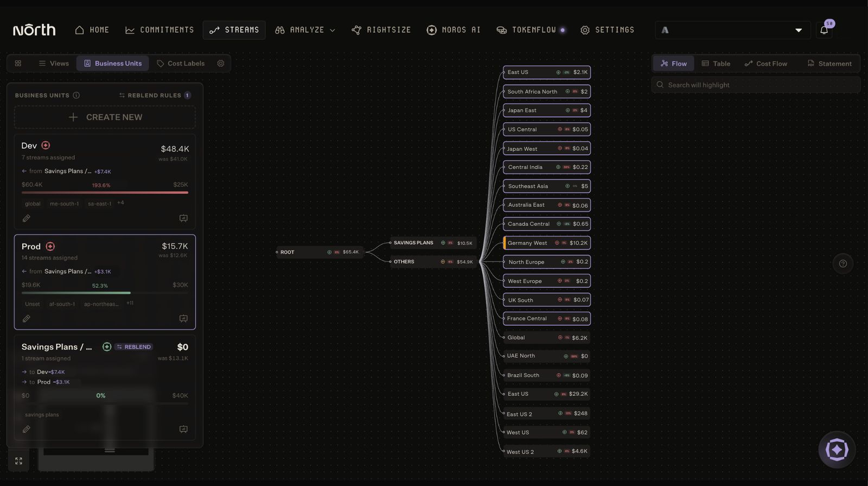The image size is (868, 486).
Task: Switch to the Statement tab
Action: [829, 64]
